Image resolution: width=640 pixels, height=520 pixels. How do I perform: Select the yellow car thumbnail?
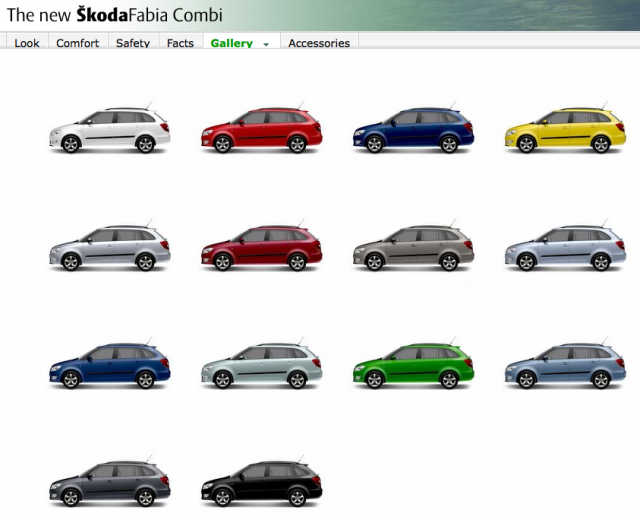click(x=565, y=128)
